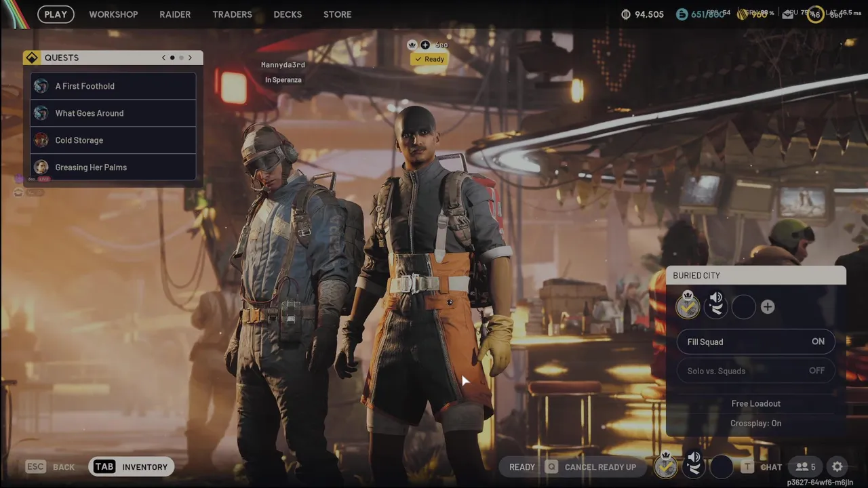Open the BURIED CITY map header
868x488 pixels.
point(756,275)
